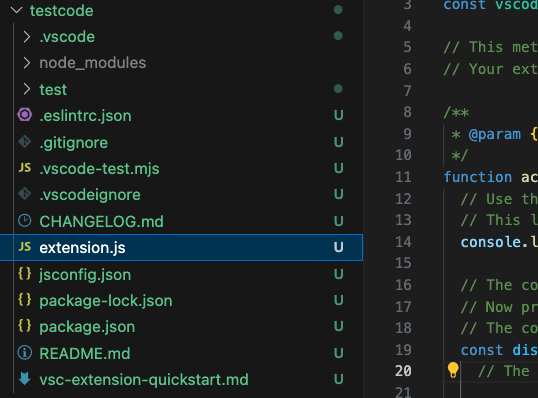
Task: Click the JS icon beside extension.js
Action: (x=25, y=247)
